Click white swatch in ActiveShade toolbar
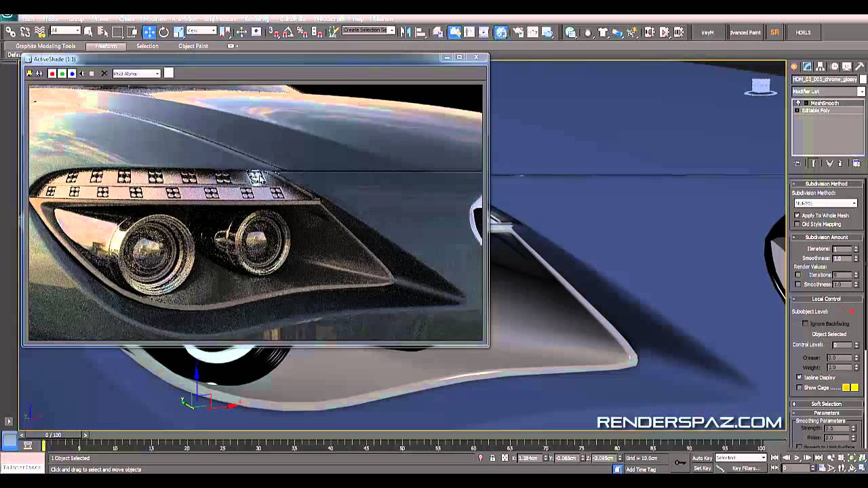Viewport: 868px width, 488px height. pos(169,73)
